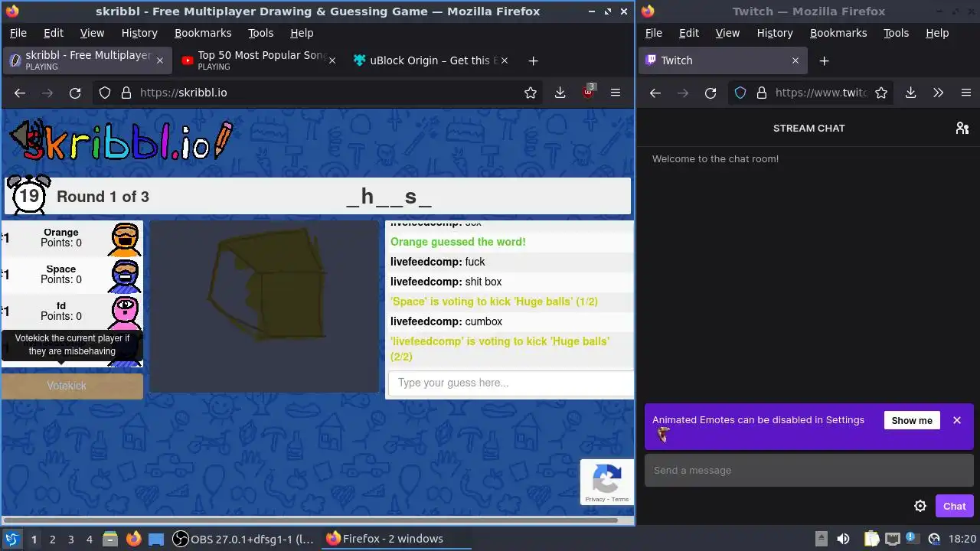Switch to workspace 4 in the taskbar
980x551 pixels.
tap(89, 539)
